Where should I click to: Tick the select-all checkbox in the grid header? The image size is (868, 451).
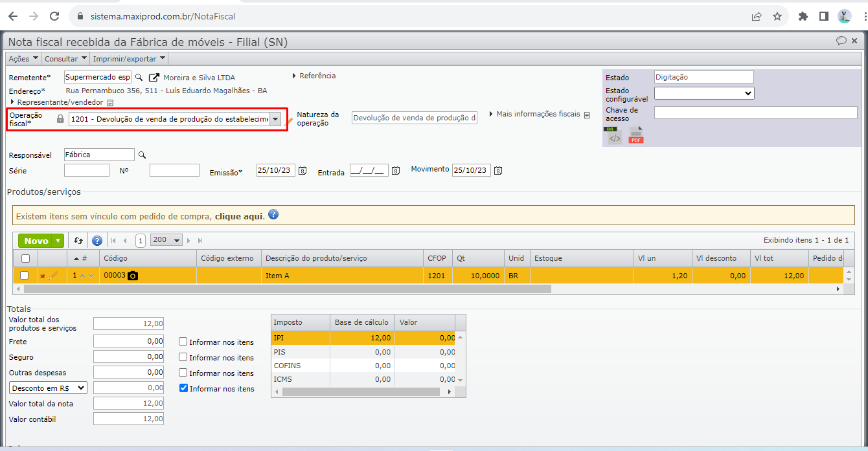coord(25,258)
